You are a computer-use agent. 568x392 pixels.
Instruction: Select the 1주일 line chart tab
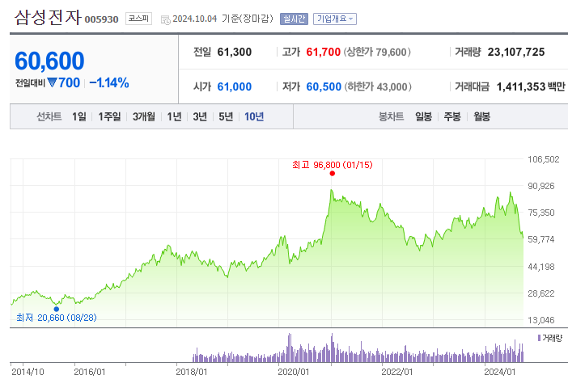coord(109,116)
